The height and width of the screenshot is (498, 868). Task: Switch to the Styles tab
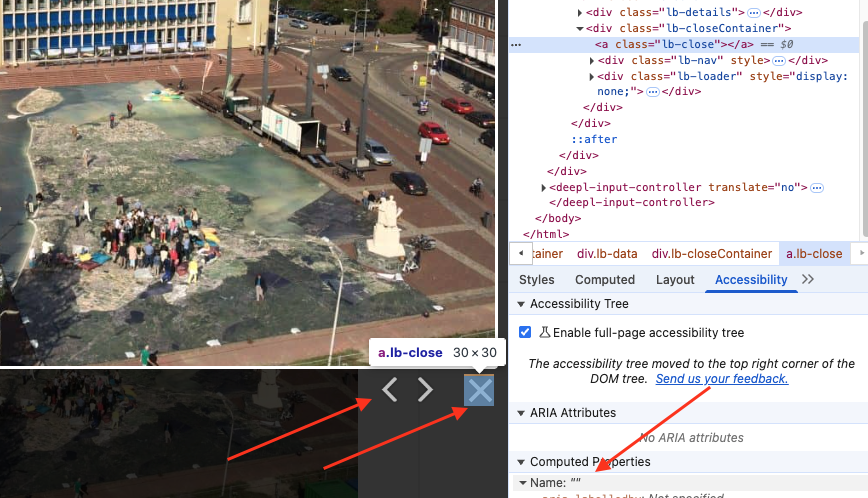(x=537, y=280)
